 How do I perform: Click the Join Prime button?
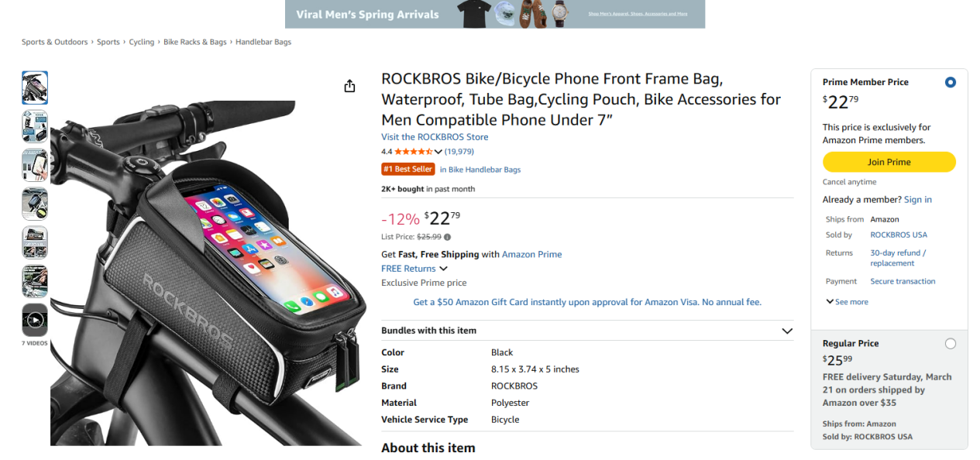tap(889, 162)
